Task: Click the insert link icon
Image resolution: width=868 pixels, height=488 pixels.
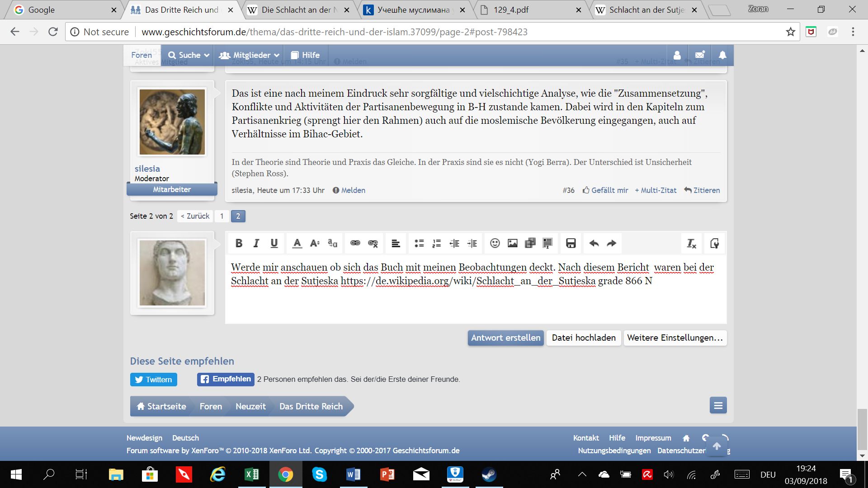Action: point(355,244)
